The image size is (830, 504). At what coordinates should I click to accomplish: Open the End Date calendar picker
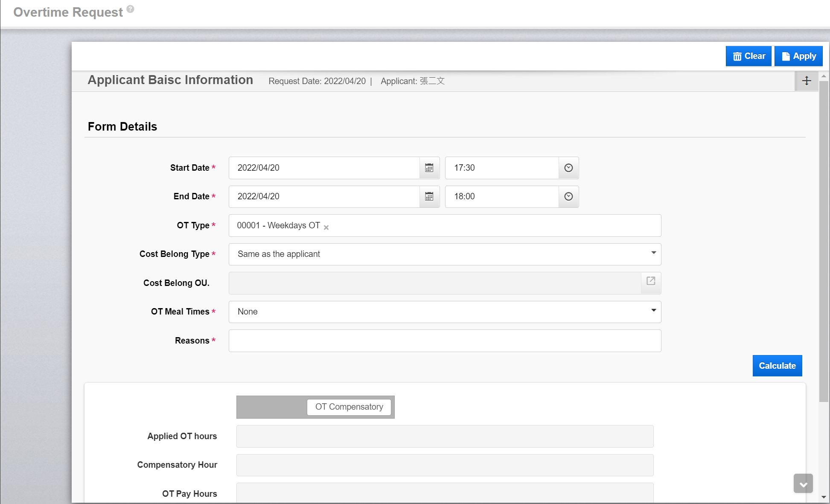[429, 197]
